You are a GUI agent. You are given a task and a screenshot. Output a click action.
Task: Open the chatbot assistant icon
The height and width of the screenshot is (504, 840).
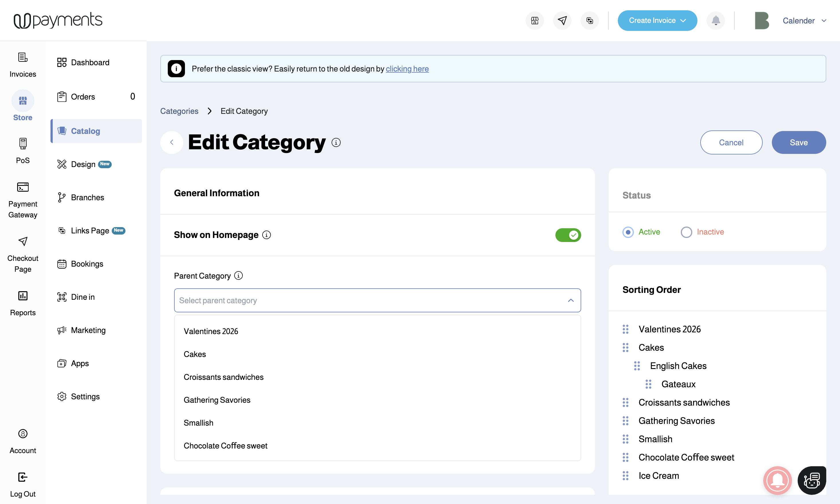[x=812, y=480]
